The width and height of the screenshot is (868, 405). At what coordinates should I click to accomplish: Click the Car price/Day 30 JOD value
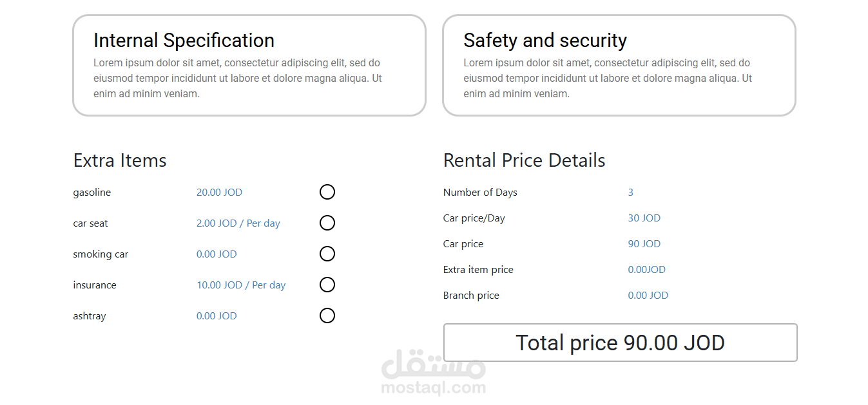pos(644,218)
